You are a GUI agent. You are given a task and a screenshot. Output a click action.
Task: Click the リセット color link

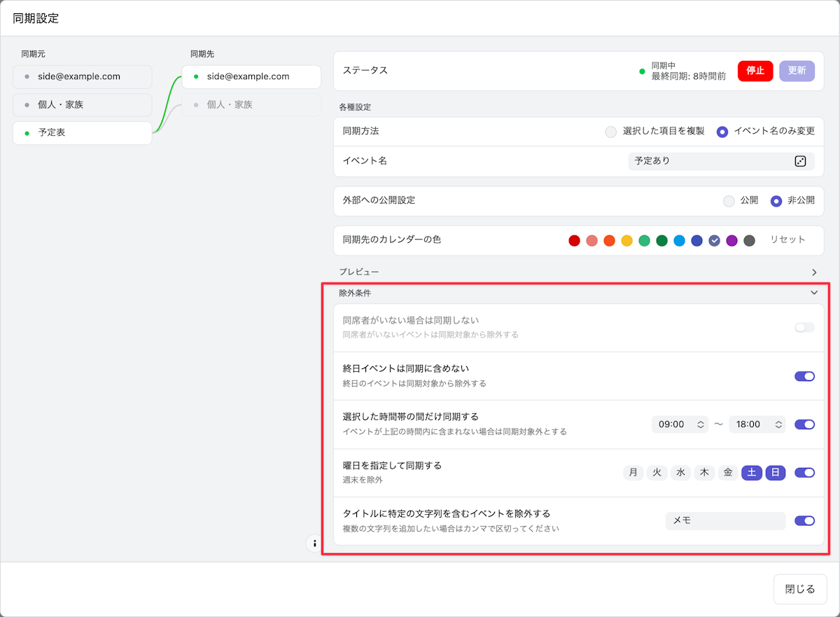(x=788, y=240)
